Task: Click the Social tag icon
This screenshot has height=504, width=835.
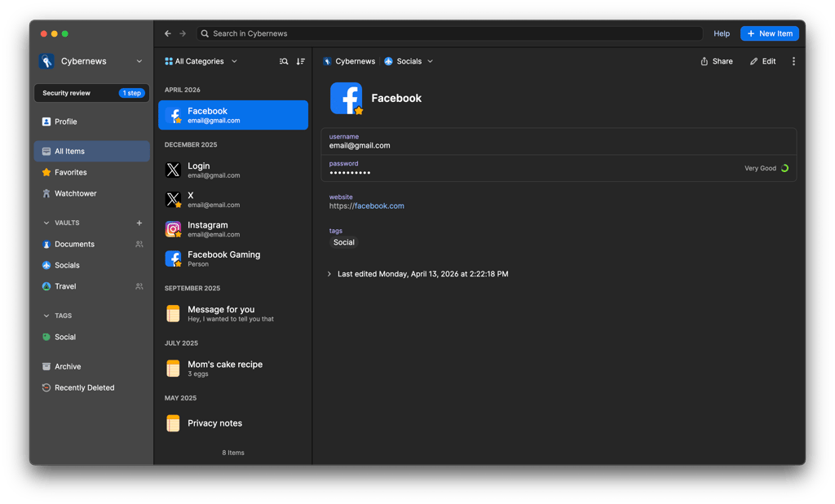Action: (x=46, y=337)
